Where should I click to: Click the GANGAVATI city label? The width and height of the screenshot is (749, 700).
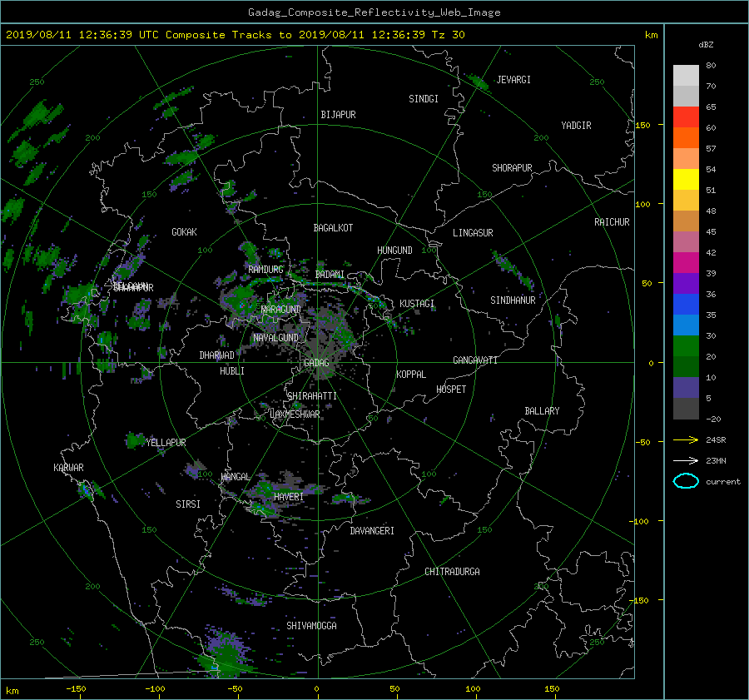475,360
